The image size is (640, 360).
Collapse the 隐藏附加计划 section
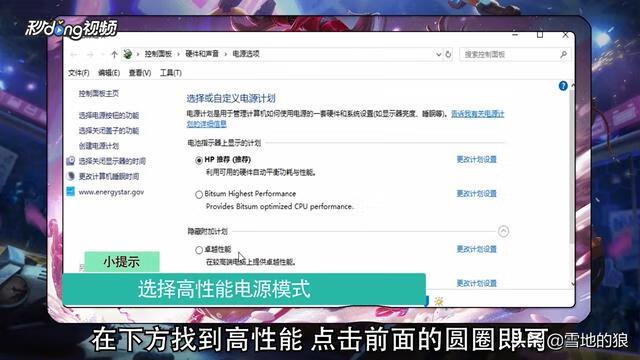503,231
